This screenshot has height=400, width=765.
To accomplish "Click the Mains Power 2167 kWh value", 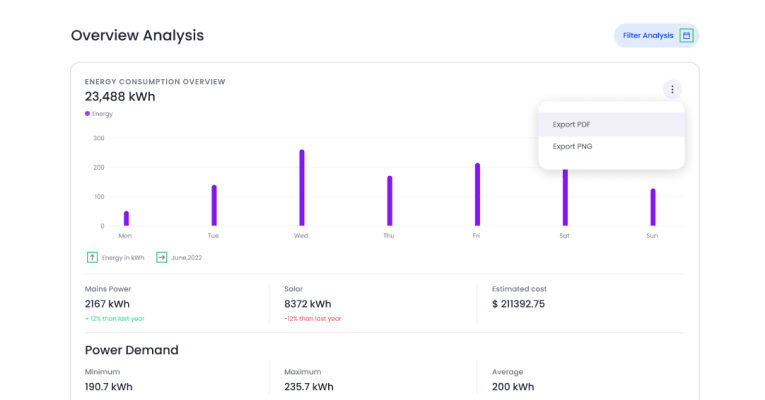I will (107, 304).
